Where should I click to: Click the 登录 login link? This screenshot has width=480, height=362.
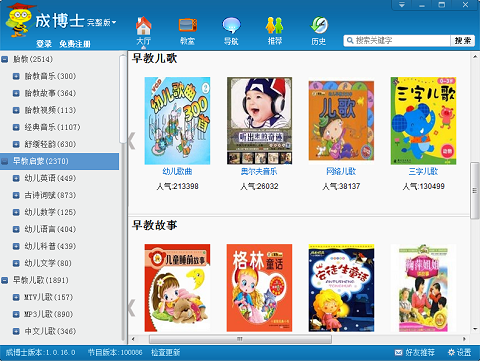pyautogui.click(x=44, y=44)
